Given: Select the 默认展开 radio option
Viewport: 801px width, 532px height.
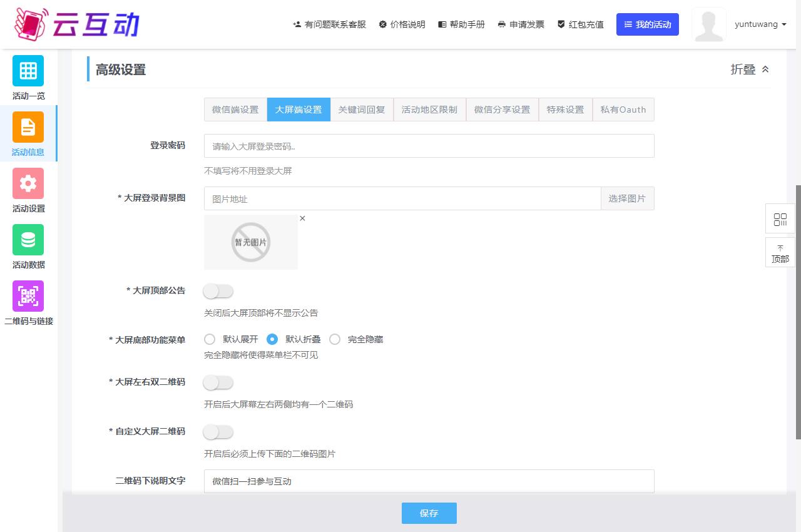Looking at the screenshot, I should tap(210, 339).
